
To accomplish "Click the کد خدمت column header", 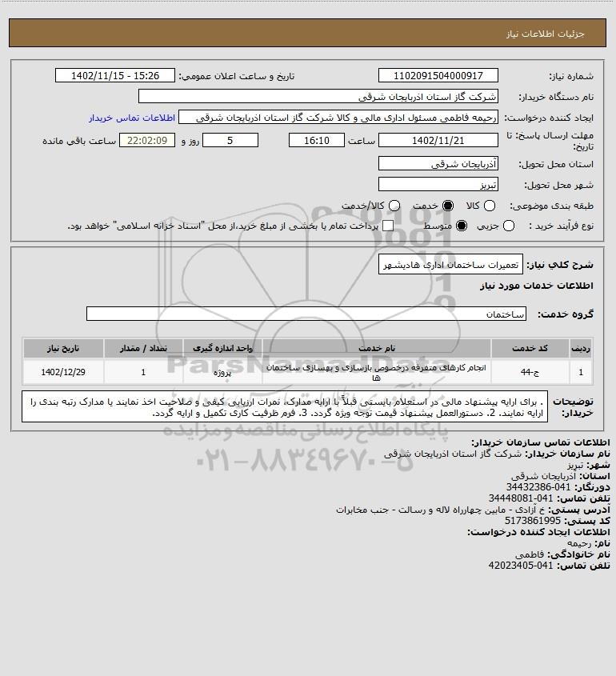I will tap(530, 348).
